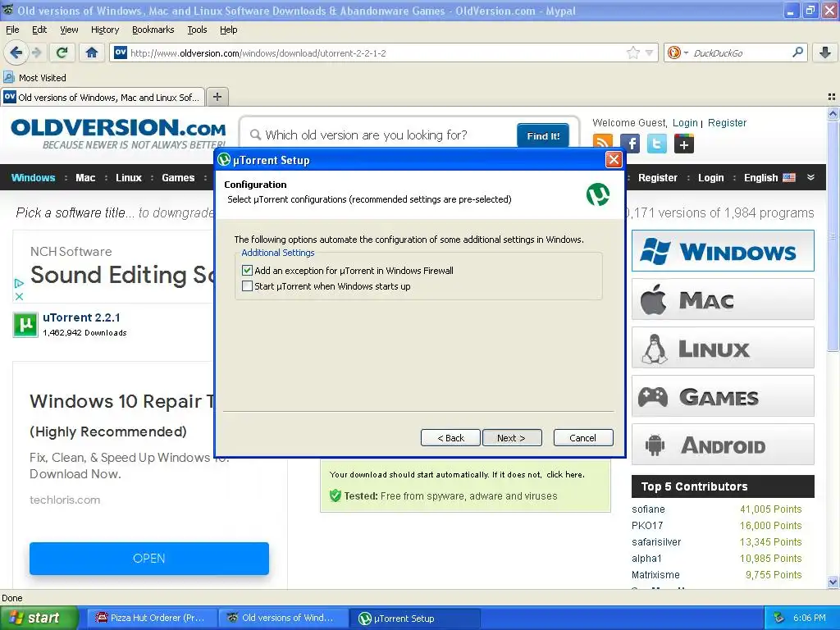The image size is (840, 630).
Task: Open the Edit menu
Action: pos(39,30)
